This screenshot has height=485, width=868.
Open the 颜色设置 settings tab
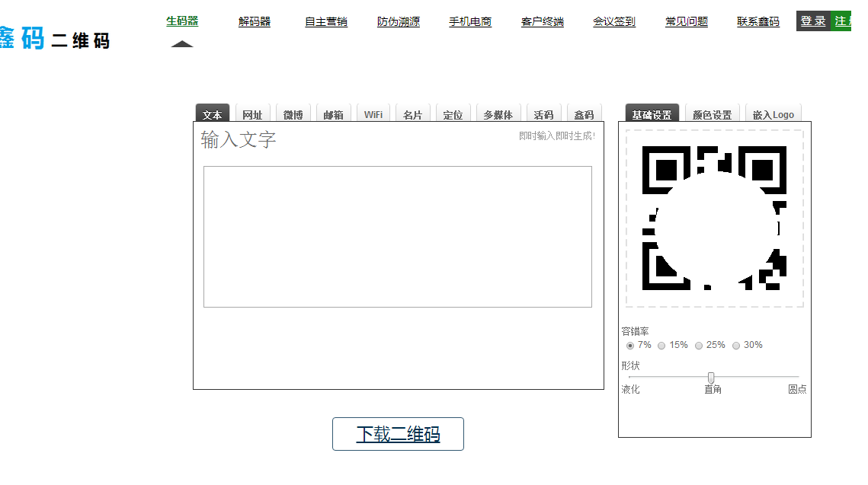click(712, 113)
